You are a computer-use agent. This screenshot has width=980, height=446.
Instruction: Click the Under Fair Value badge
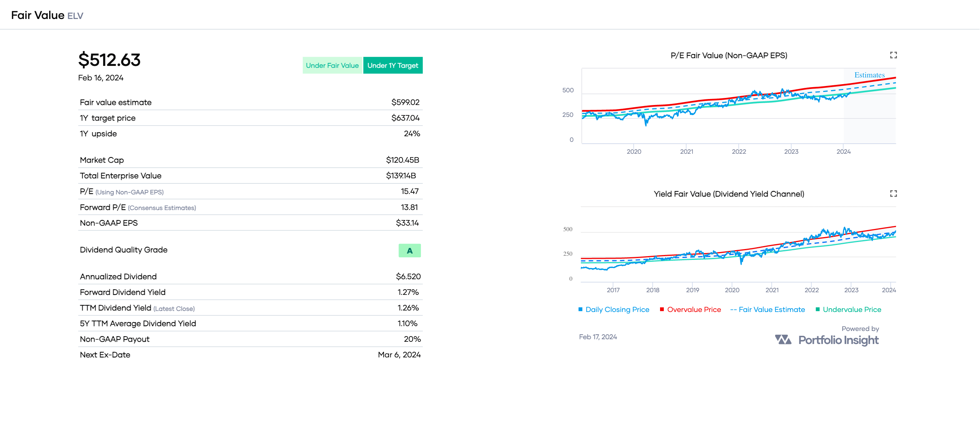tap(332, 66)
